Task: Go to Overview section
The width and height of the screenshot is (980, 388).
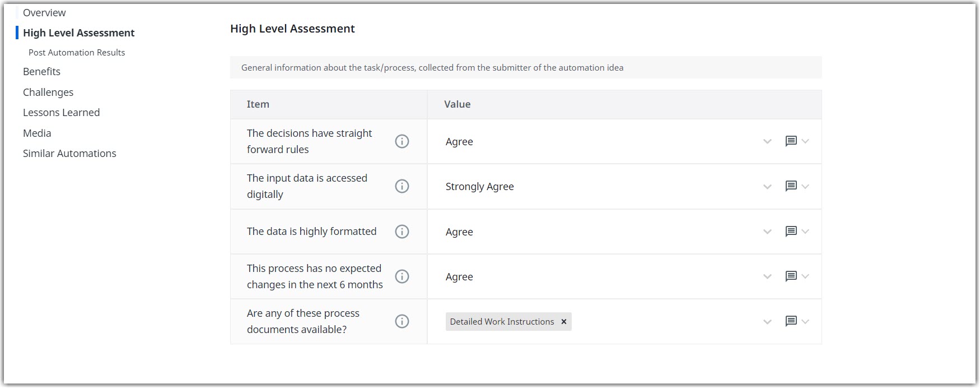Action: [x=44, y=12]
